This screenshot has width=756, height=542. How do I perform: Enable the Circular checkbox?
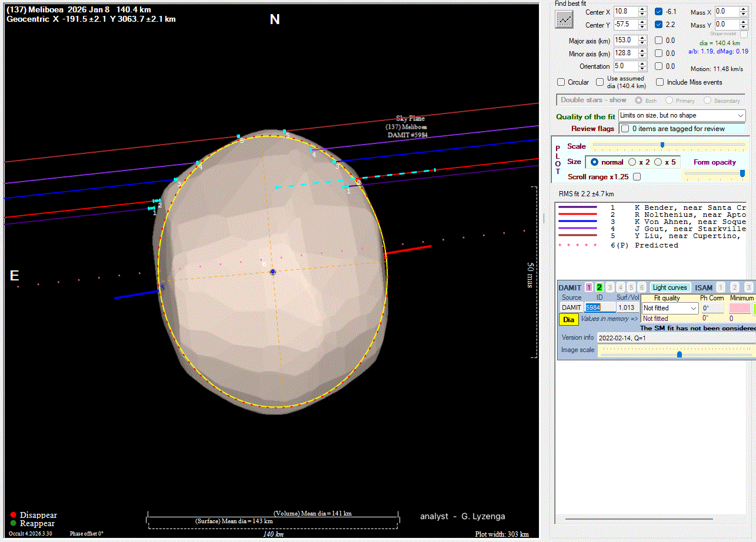click(561, 82)
